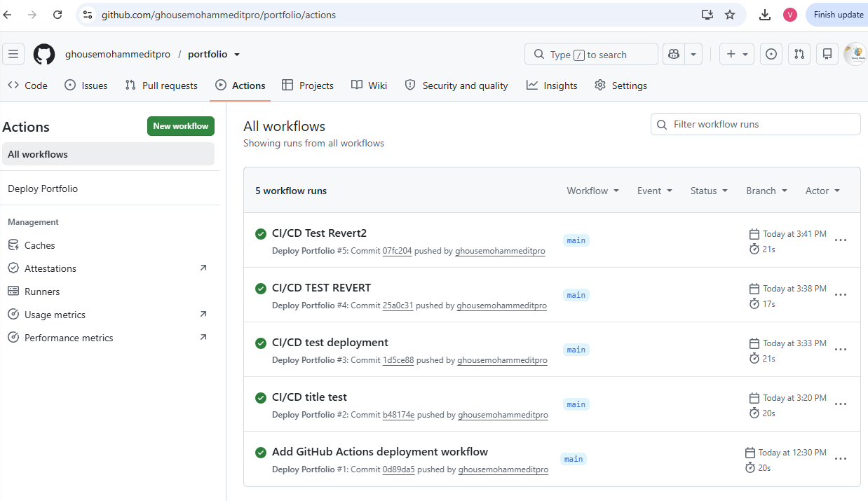Open the portfolio repository dropdown arrow
The height and width of the screenshot is (501, 868).
tap(237, 55)
